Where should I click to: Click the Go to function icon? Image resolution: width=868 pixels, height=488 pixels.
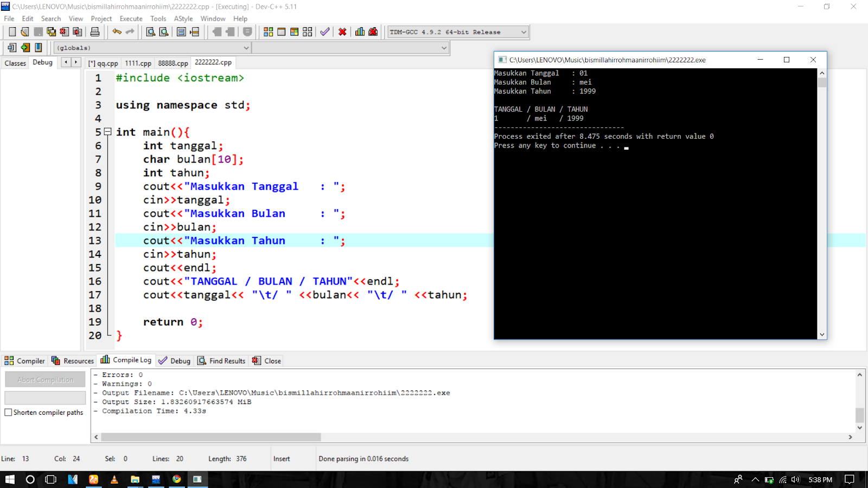182,32
